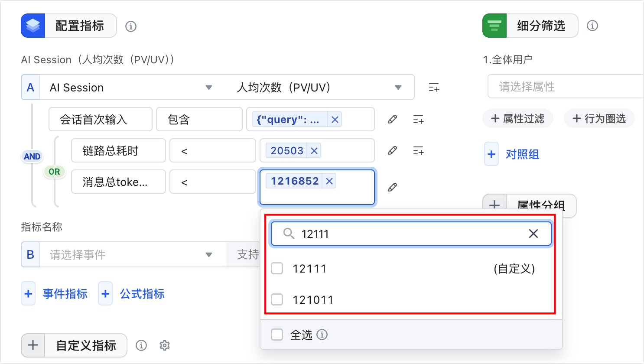Check the 12111 custom option
Screen dimensions: 644x364
coord(277,269)
